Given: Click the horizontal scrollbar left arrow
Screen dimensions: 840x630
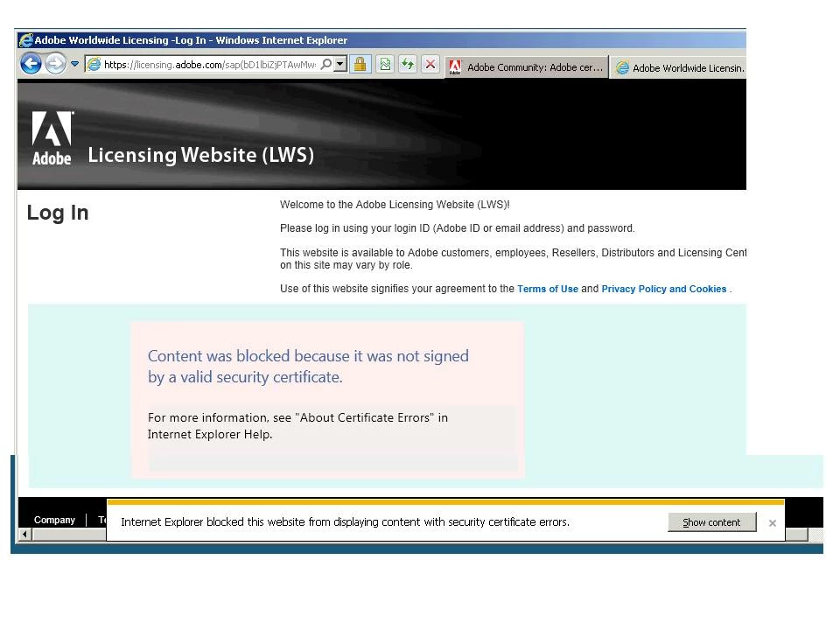Looking at the screenshot, I should 24,534.
